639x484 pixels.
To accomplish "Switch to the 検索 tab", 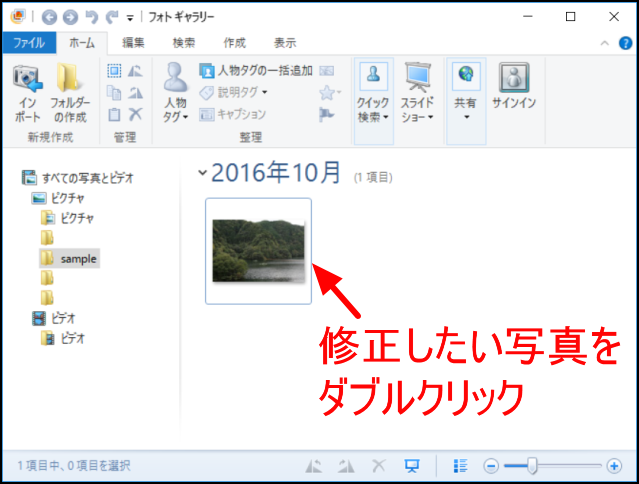I will pos(184,43).
